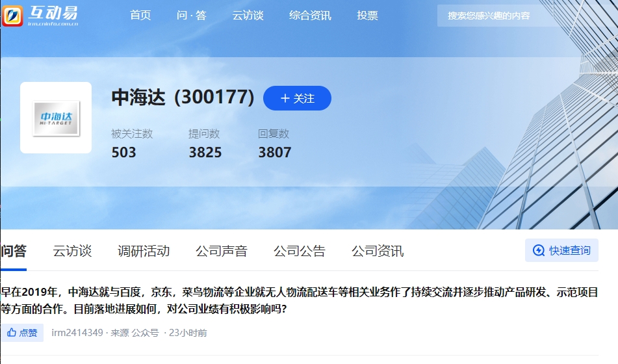Click the 提问数 value 3825
Image resolution: width=618 pixels, height=364 pixels.
click(205, 152)
